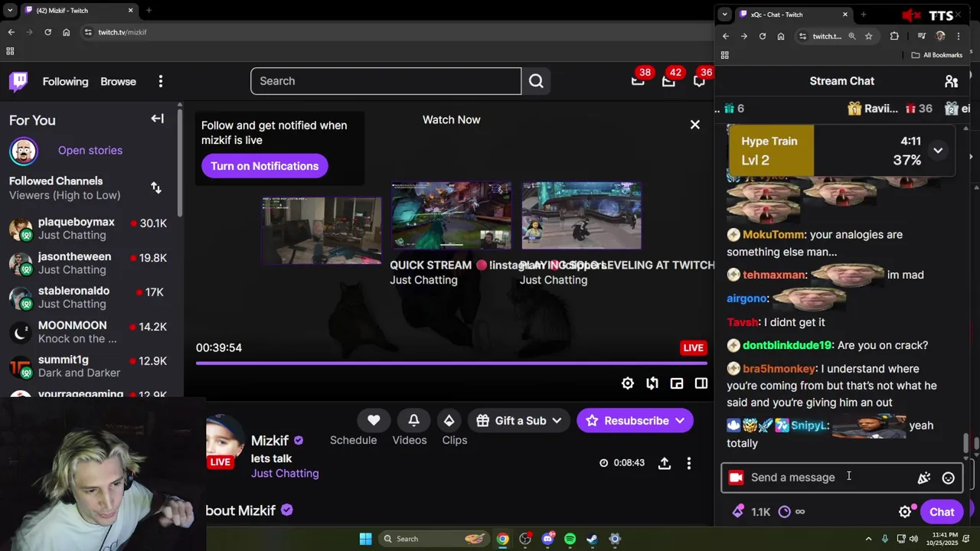Toggle the bell notification button for Mizkif

(413, 420)
